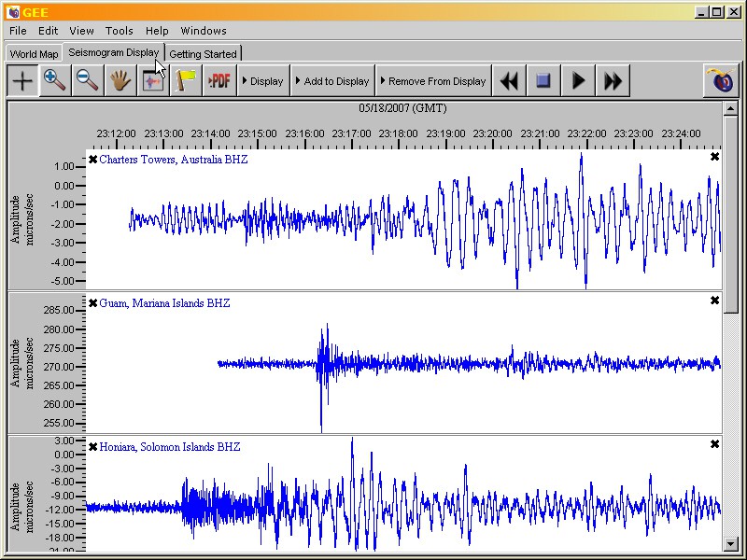
Task: Open the Remove From Display dropdown
Action: pyautogui.click(x=433, y=81)
